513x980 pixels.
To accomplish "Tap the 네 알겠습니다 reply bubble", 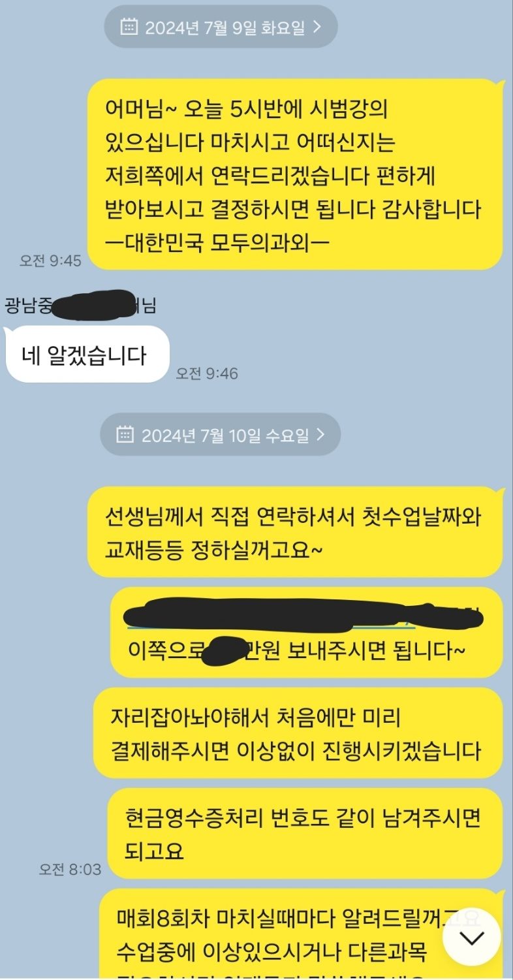I will point(87,355).
